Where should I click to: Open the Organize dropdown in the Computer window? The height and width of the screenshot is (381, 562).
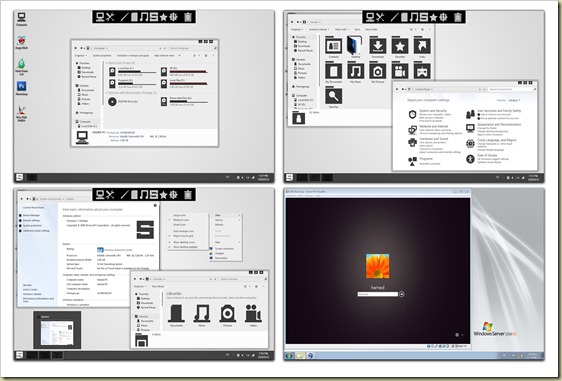[x=81, y=56]
